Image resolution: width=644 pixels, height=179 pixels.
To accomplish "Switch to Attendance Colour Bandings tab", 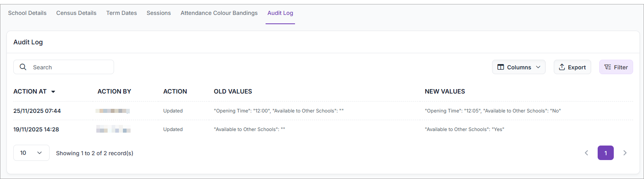I will coord(219,13).
